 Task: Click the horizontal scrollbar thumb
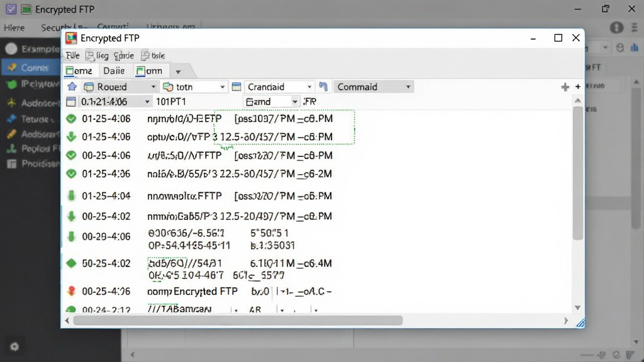click(x=238, y=321)
